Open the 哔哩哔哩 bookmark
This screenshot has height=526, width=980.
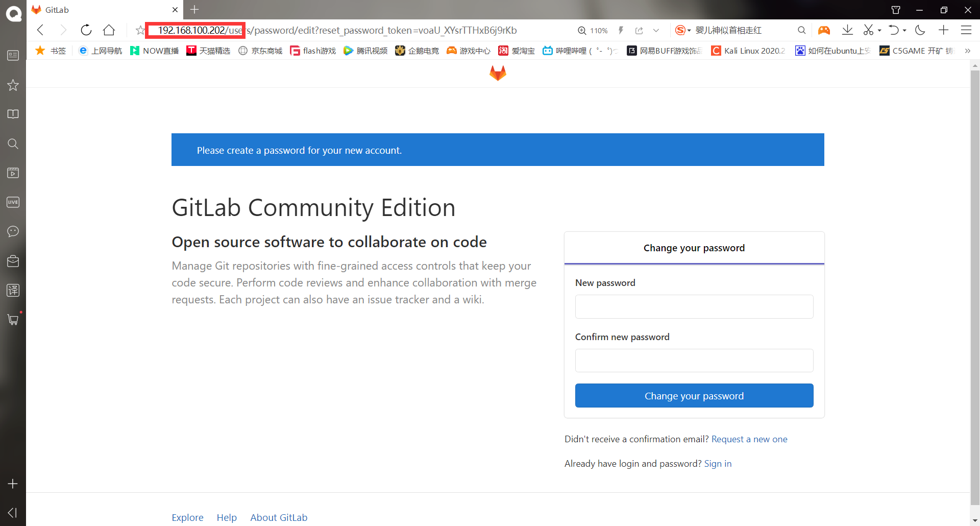(x=580, y=51)
